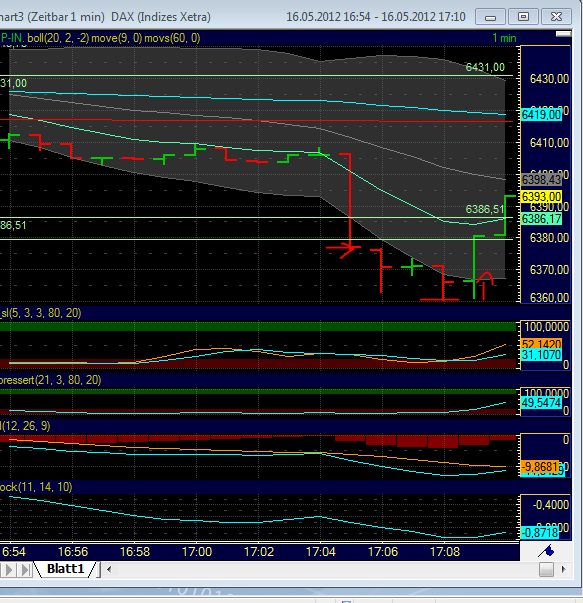The image size is (583, 603).
Task: Click the sl(5, 3, 3, 80, 20) panel label
Action: (41, 313)
